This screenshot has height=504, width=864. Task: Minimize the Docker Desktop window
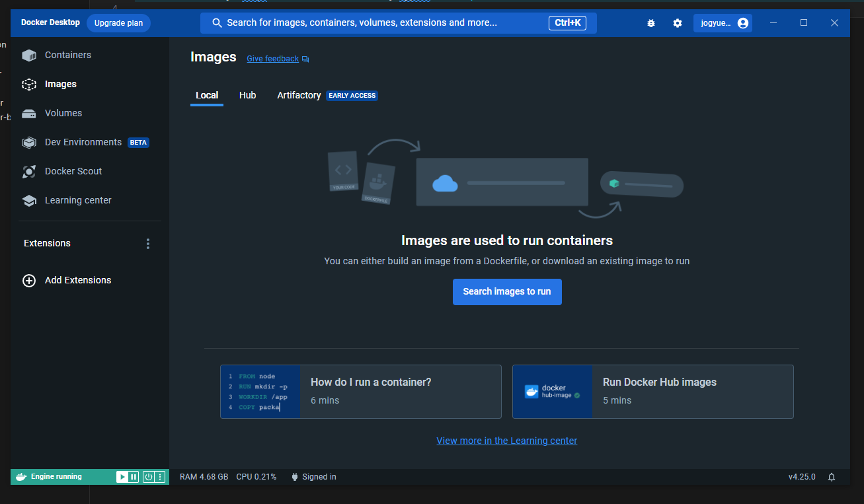click(773, 23)
